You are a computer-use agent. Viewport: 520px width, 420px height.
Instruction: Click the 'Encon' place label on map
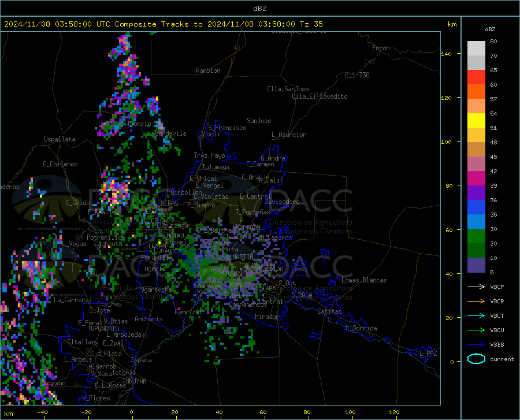coord(381,48)
